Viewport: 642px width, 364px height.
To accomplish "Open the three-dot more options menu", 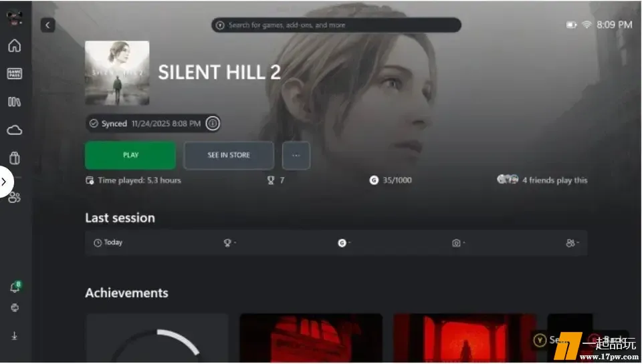I will (296, 156).
